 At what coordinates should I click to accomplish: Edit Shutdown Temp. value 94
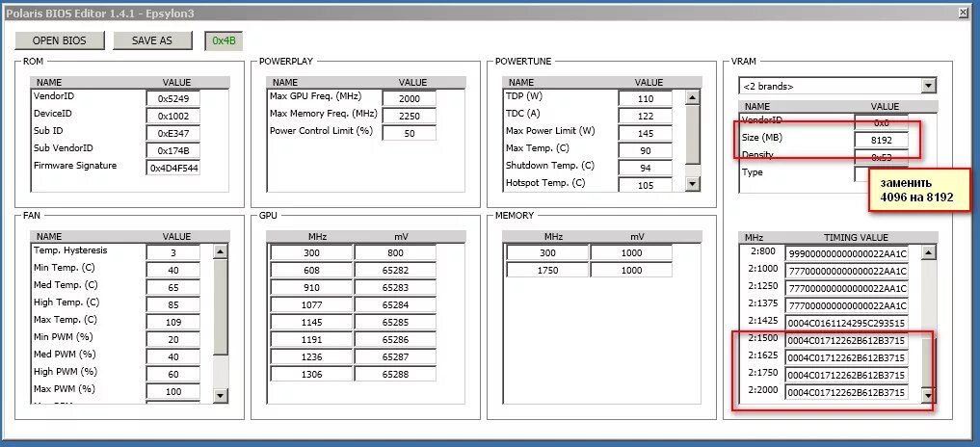coord(646,169)
